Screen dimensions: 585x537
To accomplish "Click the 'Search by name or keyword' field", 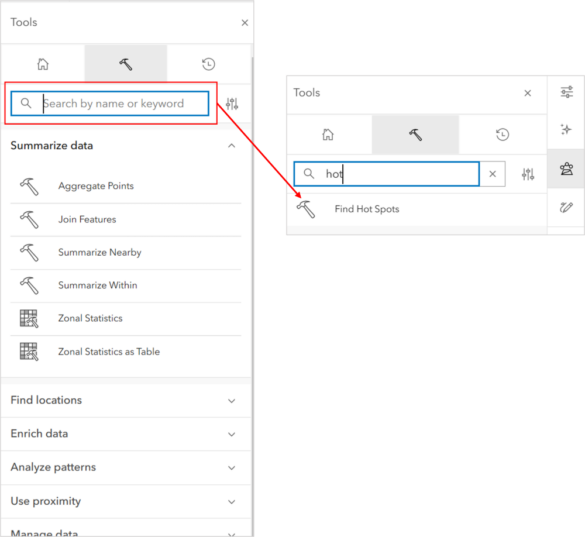I will [110, 103].
